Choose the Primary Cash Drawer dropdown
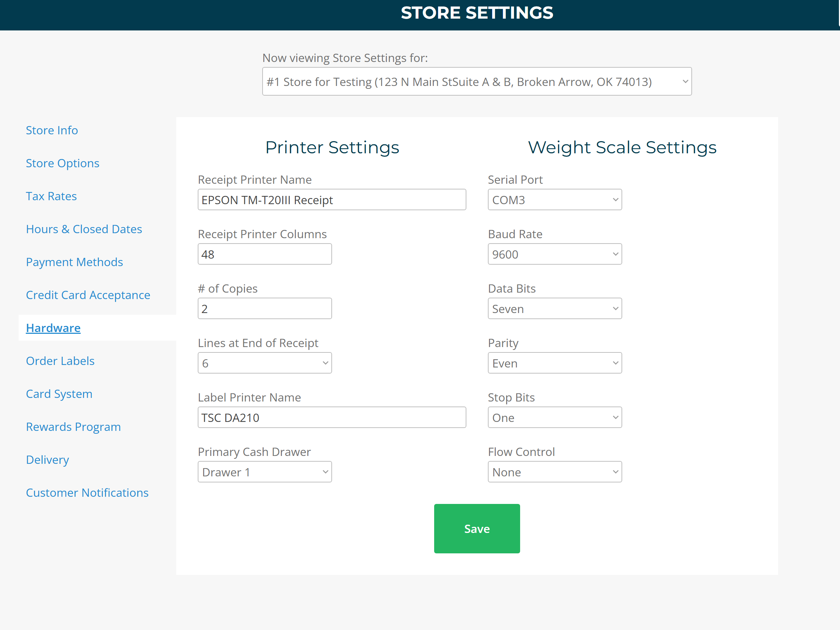 [265, 472]
